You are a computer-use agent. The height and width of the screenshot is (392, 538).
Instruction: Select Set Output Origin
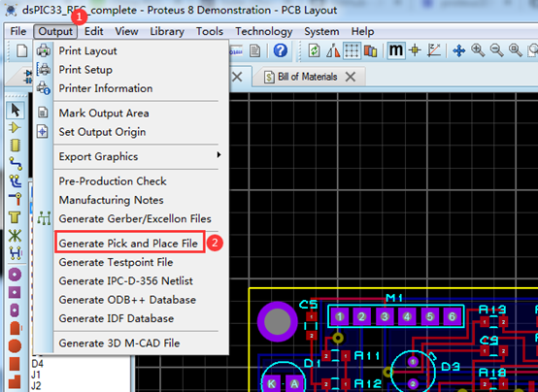click(131, 132)
